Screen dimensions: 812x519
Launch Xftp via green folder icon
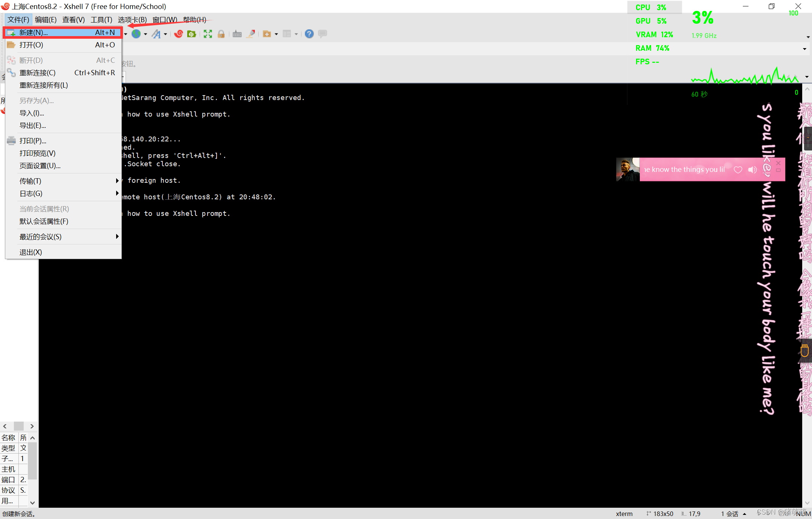[x=192, y=34]
